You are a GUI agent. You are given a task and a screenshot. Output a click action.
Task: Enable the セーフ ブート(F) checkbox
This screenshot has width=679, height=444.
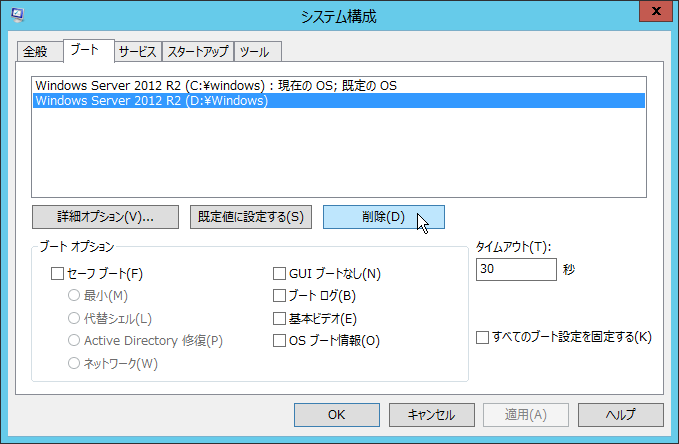[58, 274]
